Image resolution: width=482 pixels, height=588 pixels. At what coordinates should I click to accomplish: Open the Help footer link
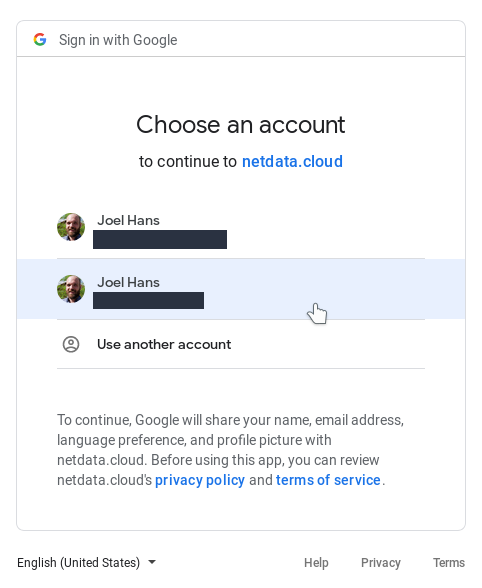coord(316,562)
